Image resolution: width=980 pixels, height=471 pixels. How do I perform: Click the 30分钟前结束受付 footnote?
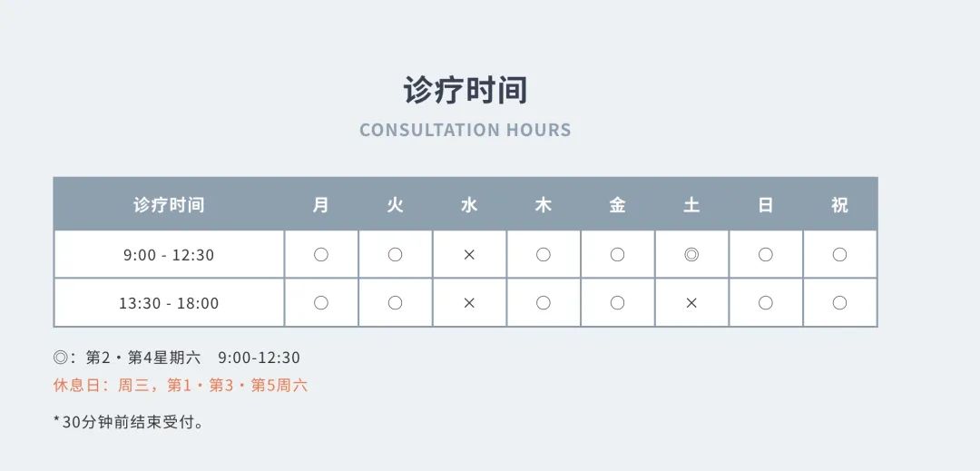(x=130, y=422)
